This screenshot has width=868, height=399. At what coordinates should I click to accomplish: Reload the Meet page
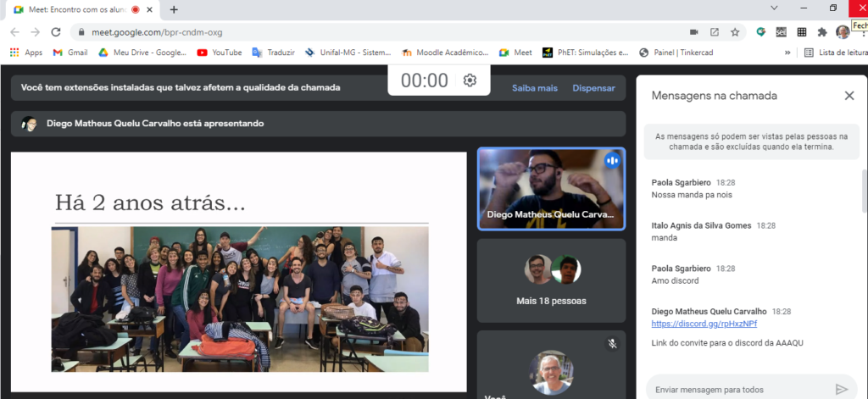coord(56,32)
